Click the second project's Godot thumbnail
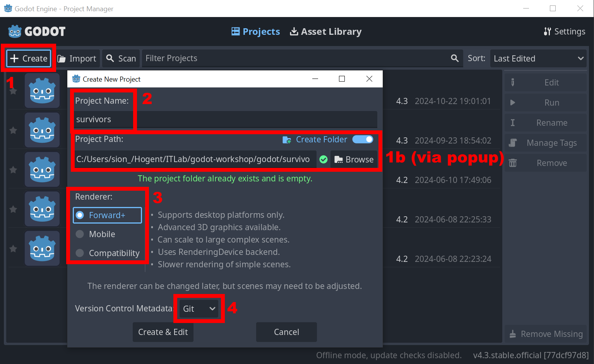The image size is (594, 364). coord(42,130)
